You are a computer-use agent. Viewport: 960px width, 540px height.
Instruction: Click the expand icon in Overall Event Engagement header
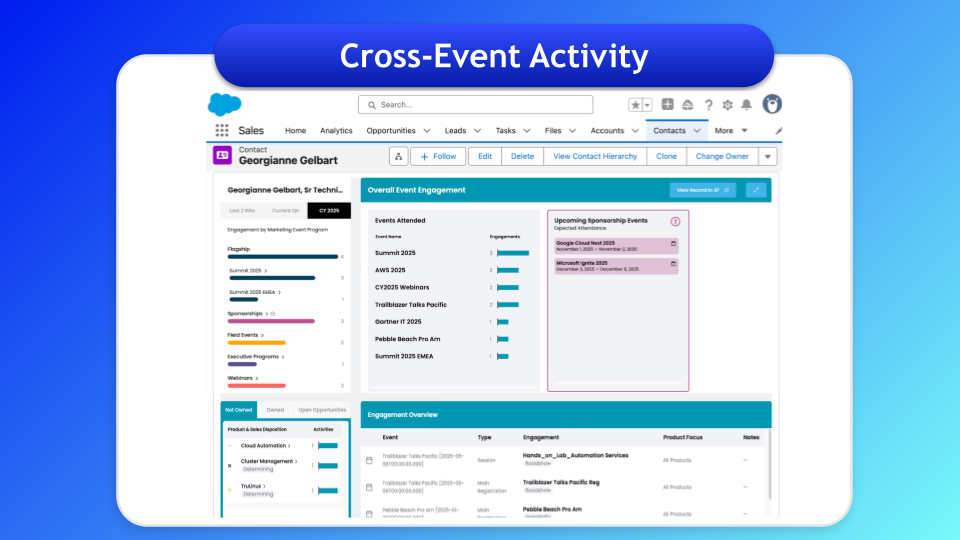(x=756, y=190)
